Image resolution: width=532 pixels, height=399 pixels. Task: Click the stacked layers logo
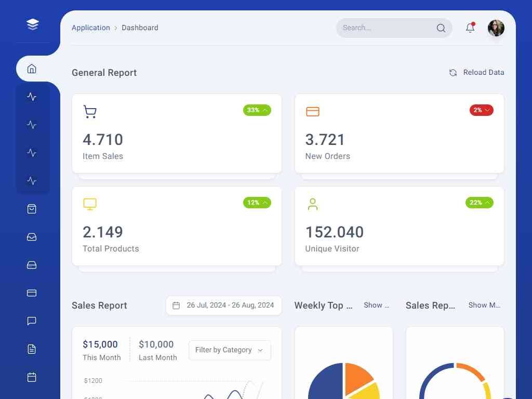click(x=33, y=24)
